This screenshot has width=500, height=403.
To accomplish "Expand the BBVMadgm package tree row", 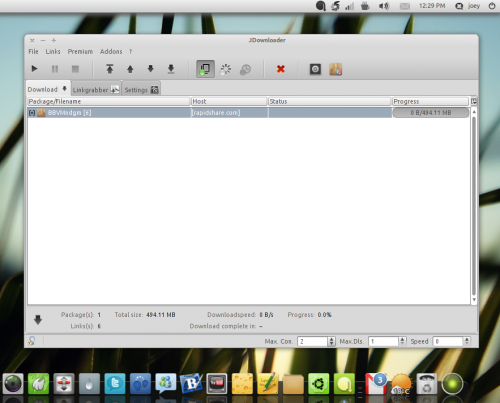I will tap(32, 113).
